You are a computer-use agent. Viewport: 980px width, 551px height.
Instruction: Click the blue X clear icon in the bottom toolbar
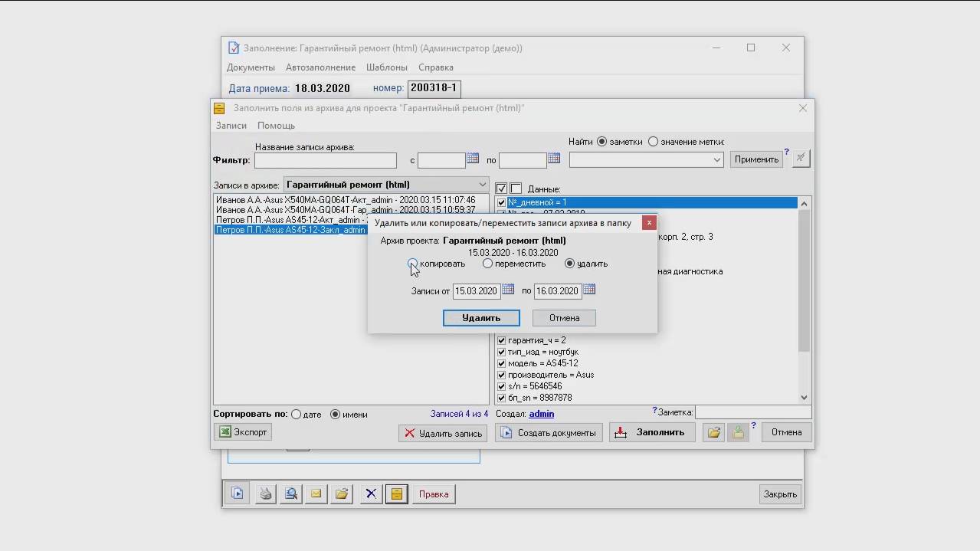point(371,494)
